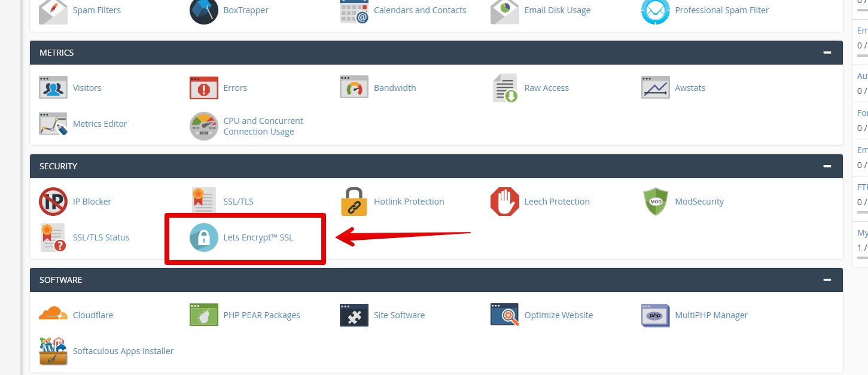
Task: Open the Softaculous Apps Installer icon
Action: (x=53, y=351)
